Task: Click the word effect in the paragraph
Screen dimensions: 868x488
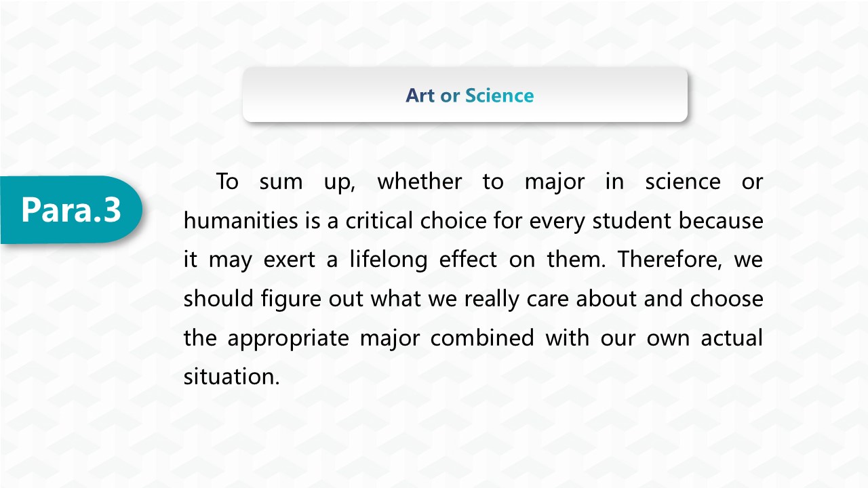Action: (x=468, y=260)
